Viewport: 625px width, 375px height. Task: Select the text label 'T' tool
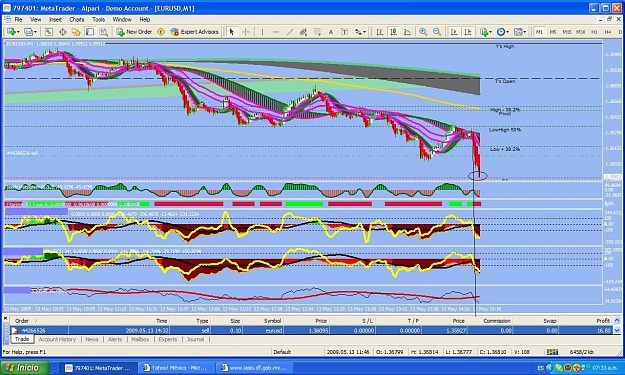point(345,32)
